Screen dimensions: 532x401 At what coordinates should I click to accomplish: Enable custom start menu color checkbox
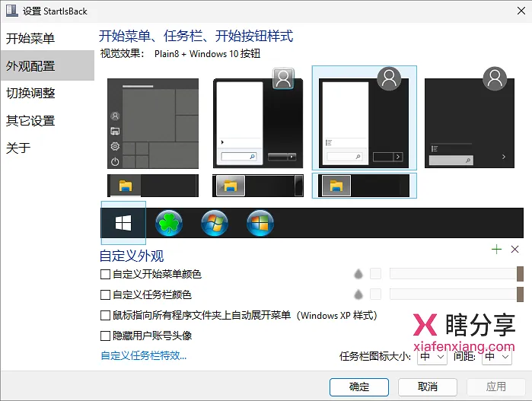tap(105, 274)
